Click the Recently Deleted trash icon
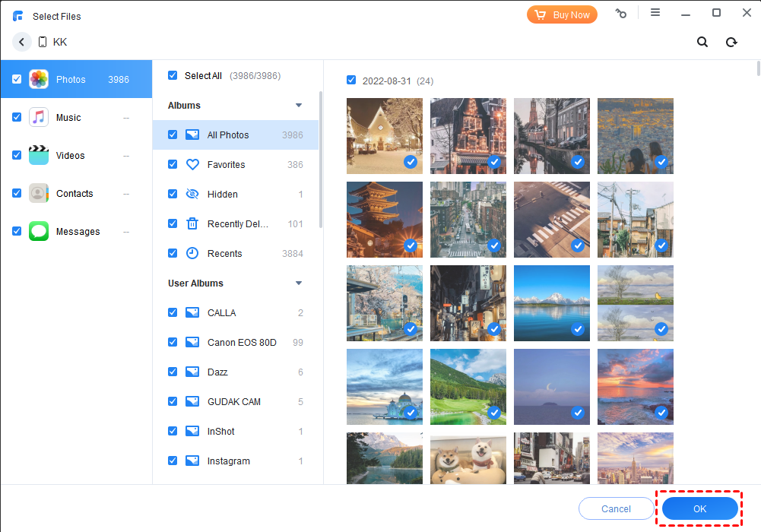The width and height of the screenshot is (761, 532). (192, 224)
